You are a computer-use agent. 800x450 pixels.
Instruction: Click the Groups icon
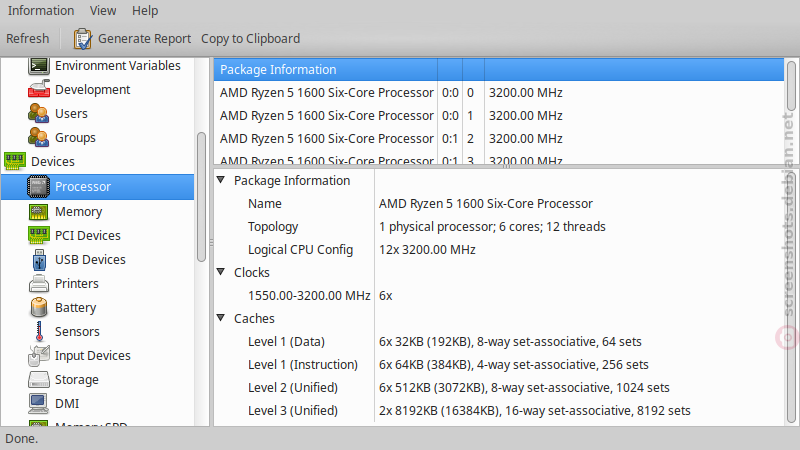pyautogui.click(x=39, y=137)
